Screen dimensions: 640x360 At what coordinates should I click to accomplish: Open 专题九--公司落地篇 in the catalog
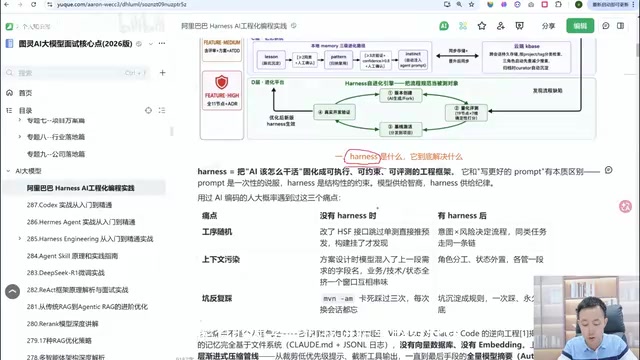(x=56, y=154)
